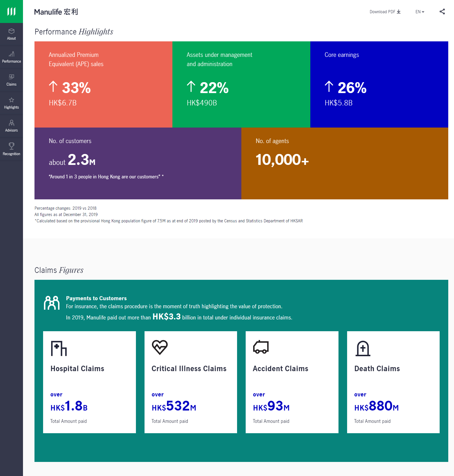This screenshot has height=476, width=454.
Task: Click the 2.3M customers figure
Action: click(82, 160)
